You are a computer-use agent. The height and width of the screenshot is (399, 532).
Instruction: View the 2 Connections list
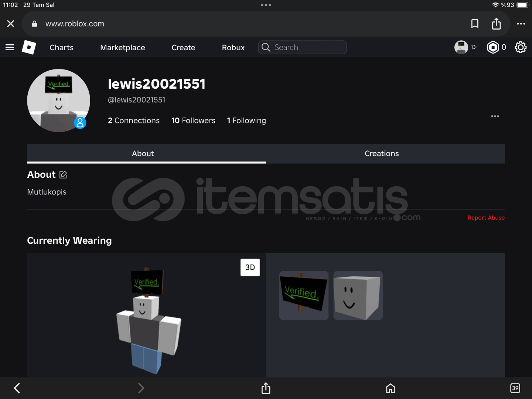(134, 120)
